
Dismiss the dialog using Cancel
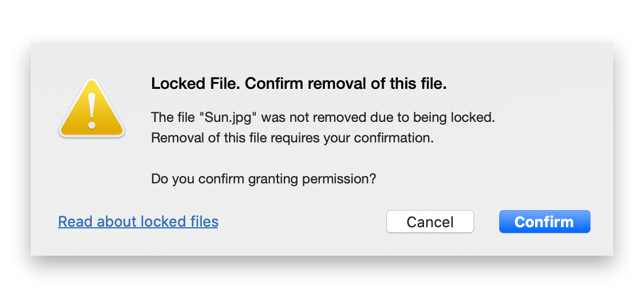(x=430, y=222)
